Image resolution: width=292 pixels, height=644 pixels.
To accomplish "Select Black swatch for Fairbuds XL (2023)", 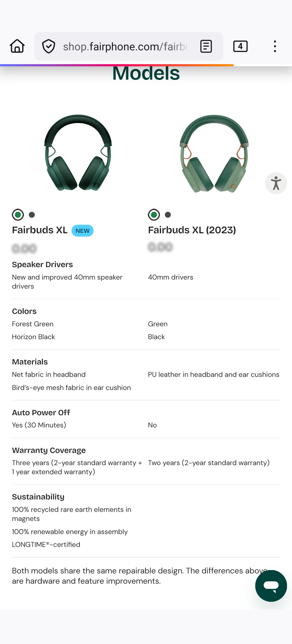I will pyautogui.click(x=168, y=215).
